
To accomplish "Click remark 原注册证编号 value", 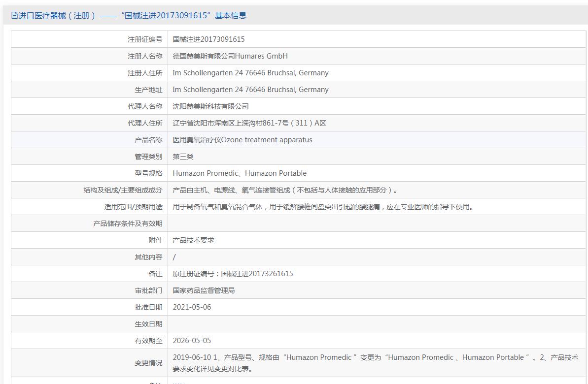I will (233, 274).
